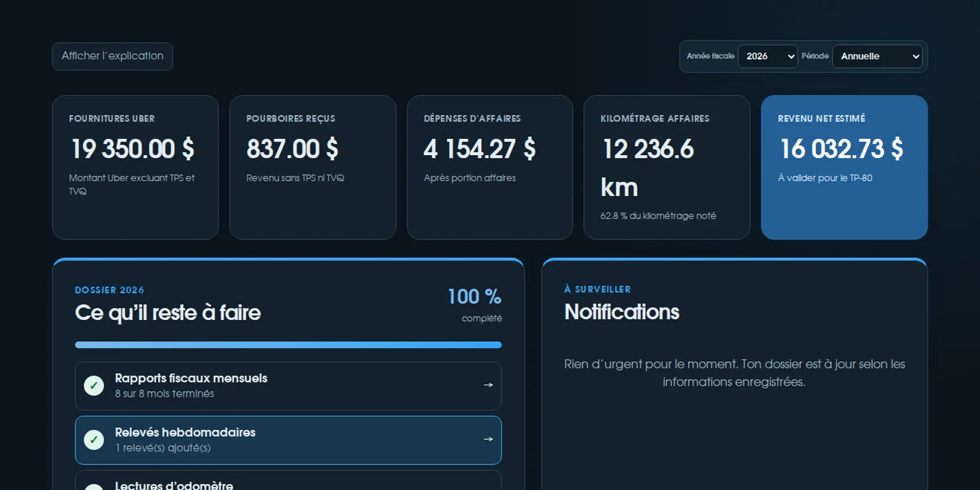Image resolution: width=980 pixels, height=490 pixels.
Task: Click the Afficher l'explication button
Action: click(112, 56)
